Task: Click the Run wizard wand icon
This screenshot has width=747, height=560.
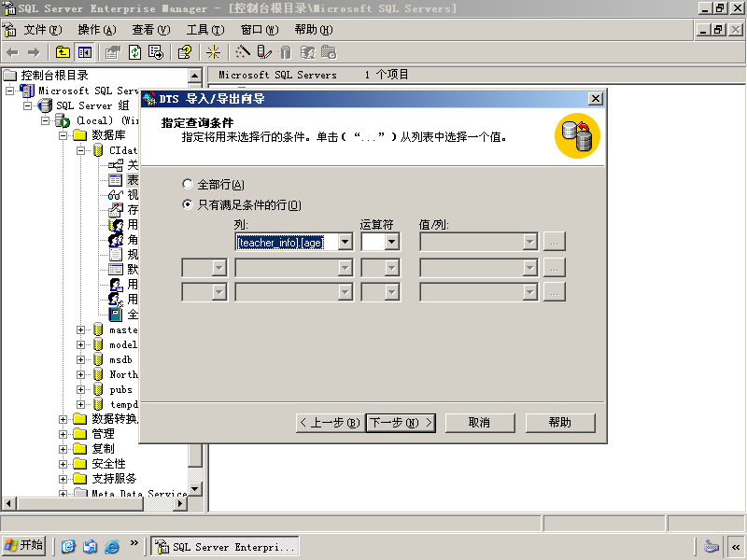Action: (243, 52)
